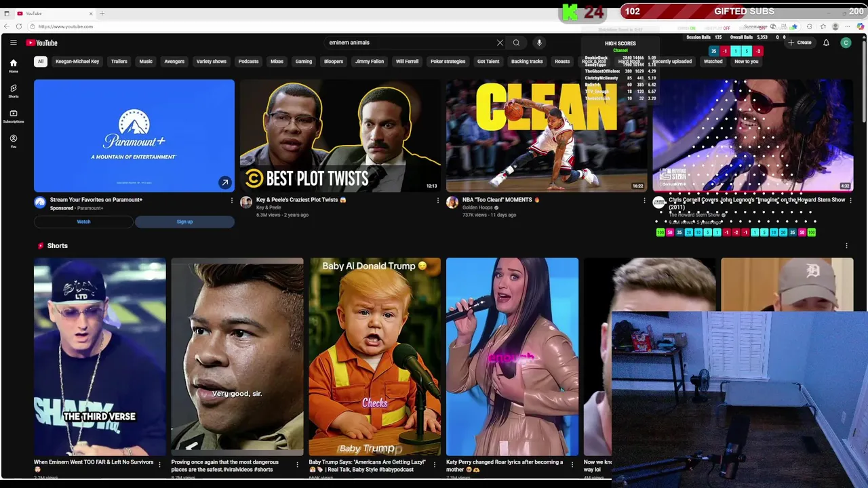The width and height of the screenshot is (868, 488).
Task: Open Key & Peele's Craziest Plot Twists title
Action: (301, 200)
